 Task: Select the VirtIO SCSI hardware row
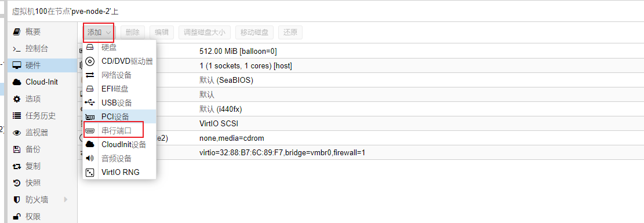click(361, 123)
